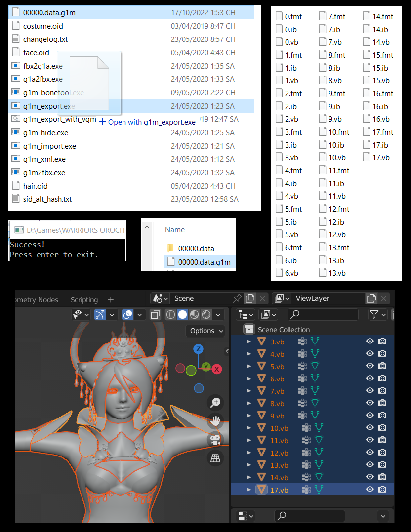
Task: Add a new workspace tab
Action: pos(110,300)
